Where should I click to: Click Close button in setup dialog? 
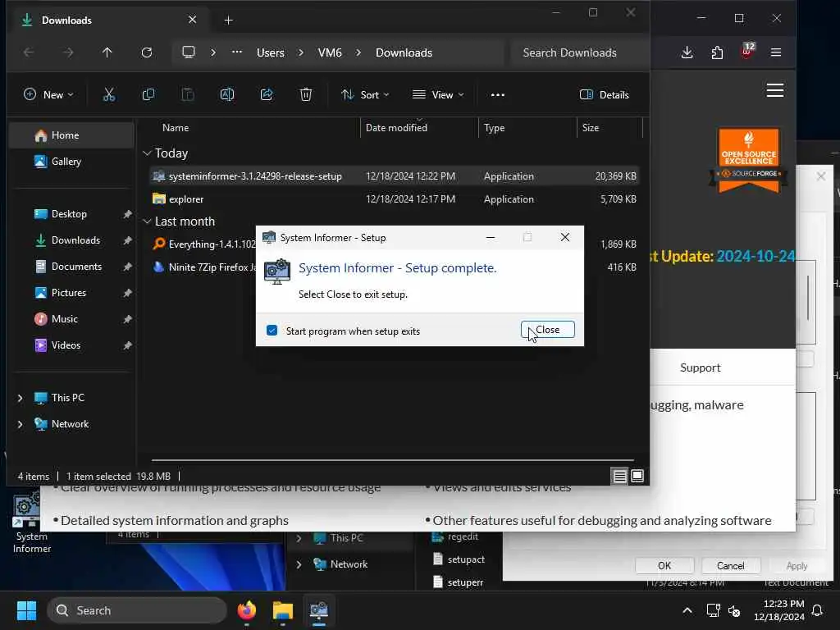pyautogui.click(x=547, y=330)
